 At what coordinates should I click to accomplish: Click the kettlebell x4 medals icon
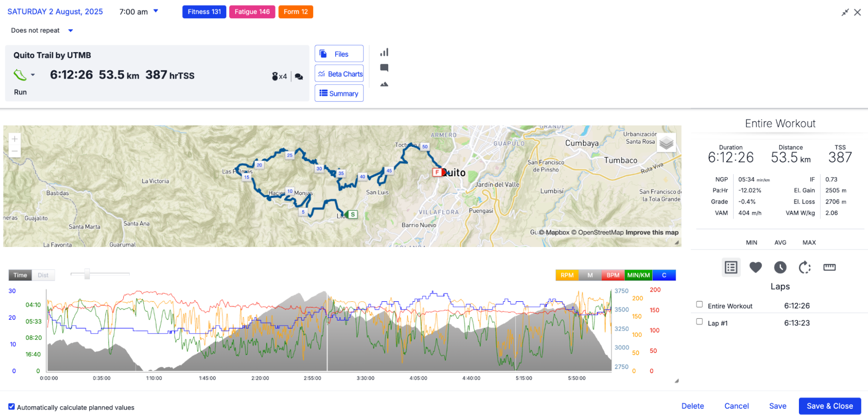point(279,76)
